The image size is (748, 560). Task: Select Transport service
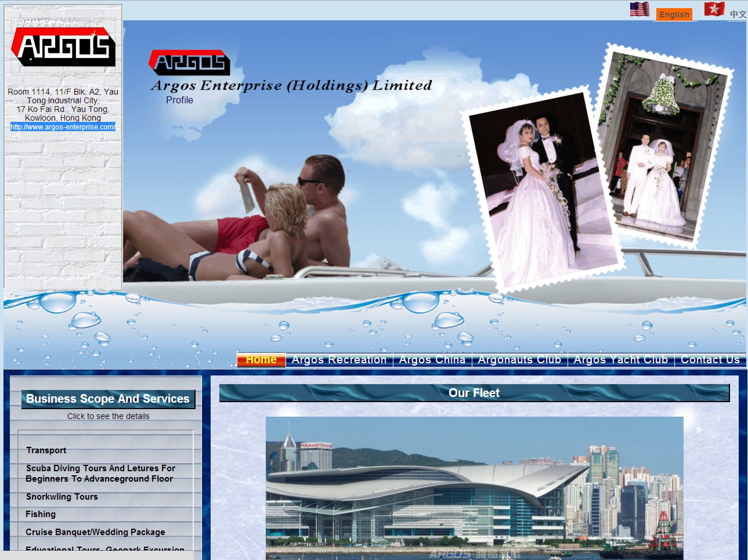(x=46, y=450)
